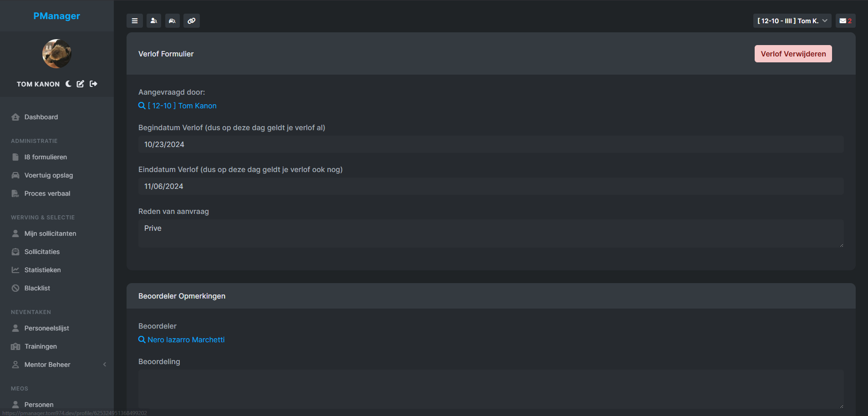Open the Dashboard menu item

[41, 117]
